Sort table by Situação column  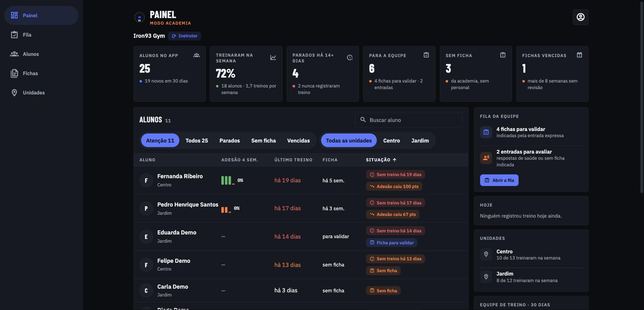(381, 160)
